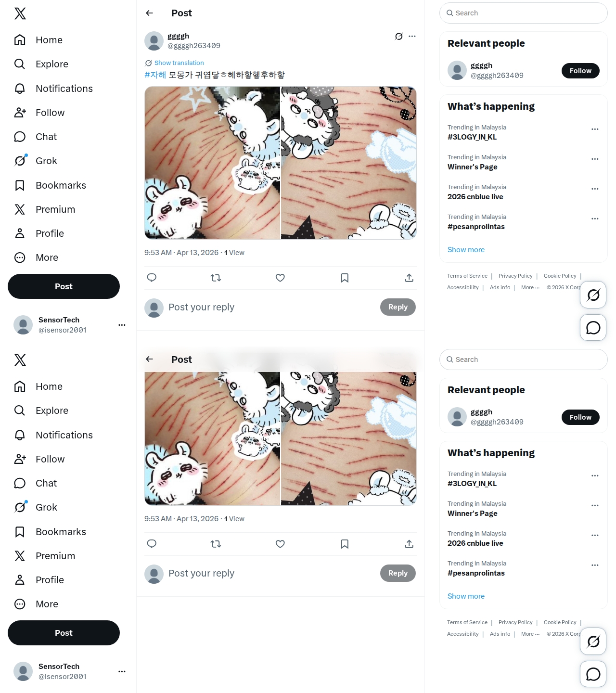Open the lower floating chat messages button

point(593,674)
